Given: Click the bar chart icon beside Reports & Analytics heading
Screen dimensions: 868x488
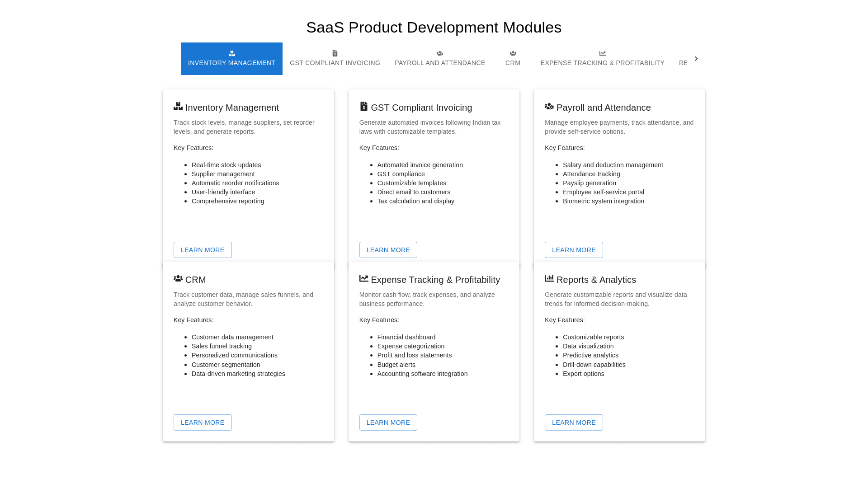Looking at the screenshot, I should 549,279.
